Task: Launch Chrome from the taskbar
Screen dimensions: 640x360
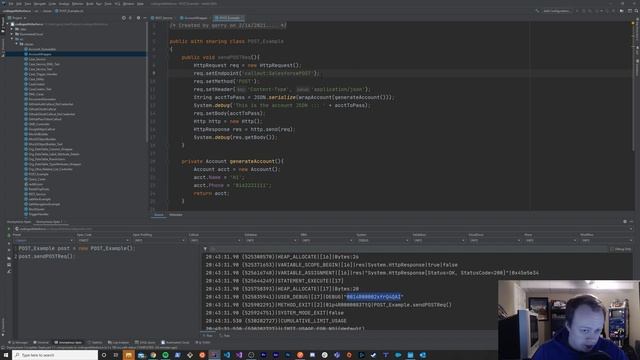Action: tap(153, 355)
